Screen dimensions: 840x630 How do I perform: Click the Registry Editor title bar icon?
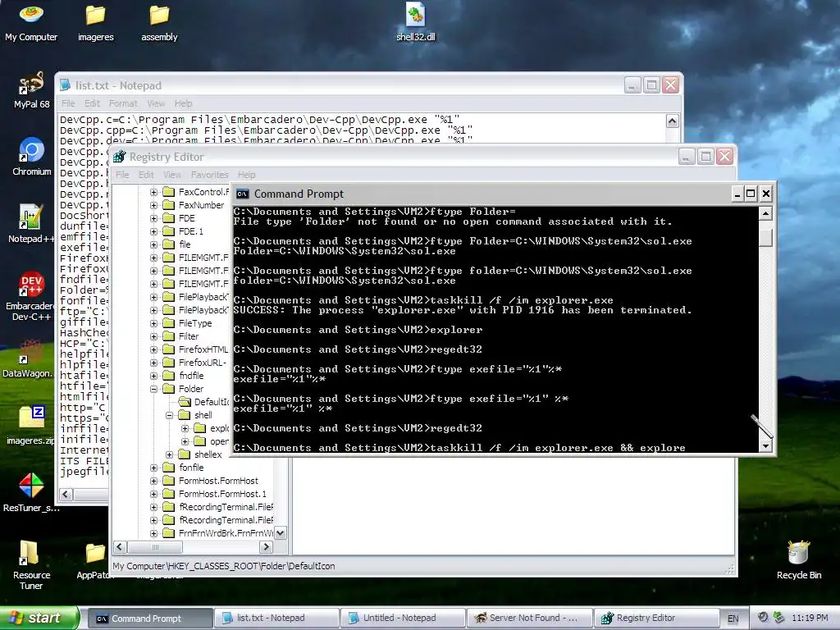119,157
